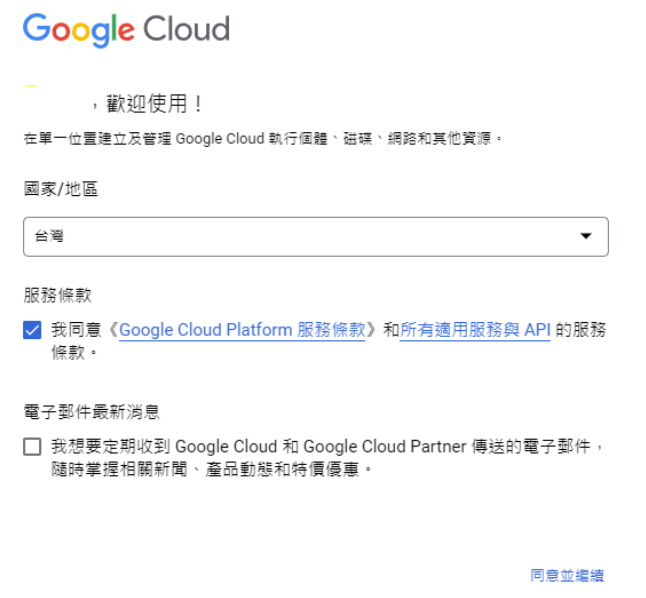Open the Google Cloud Platform 服務條款 link
Image resolution: width=646 pixels, height=598 pixels.
point(242,330)
